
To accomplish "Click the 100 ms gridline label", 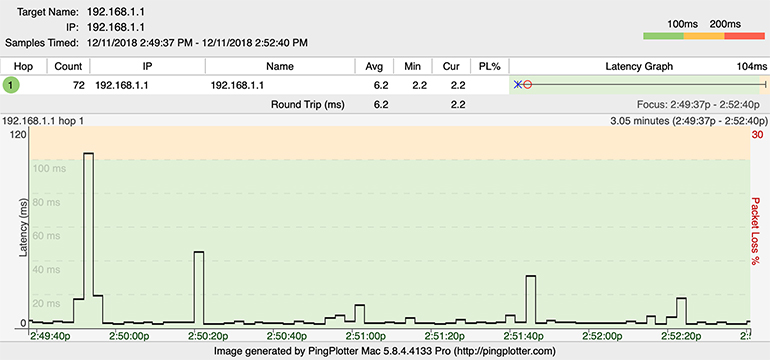I will click(49, 168).
